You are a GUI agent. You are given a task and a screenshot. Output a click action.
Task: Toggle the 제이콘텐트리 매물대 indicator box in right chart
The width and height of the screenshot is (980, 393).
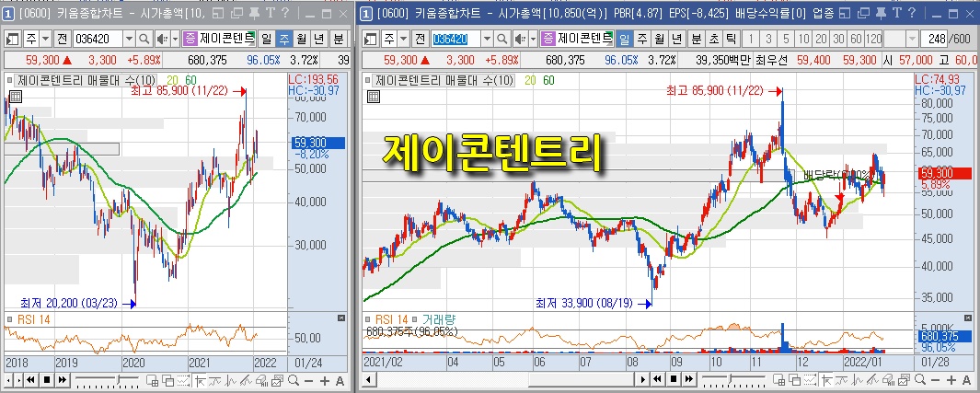[368, 80]
